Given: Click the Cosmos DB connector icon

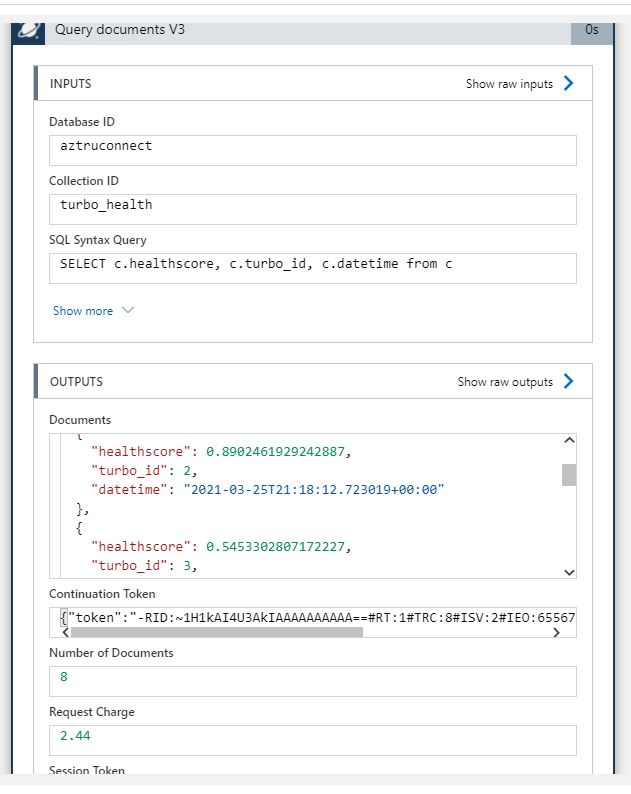Looking at the screenshot, I should [x=29, y=30].
